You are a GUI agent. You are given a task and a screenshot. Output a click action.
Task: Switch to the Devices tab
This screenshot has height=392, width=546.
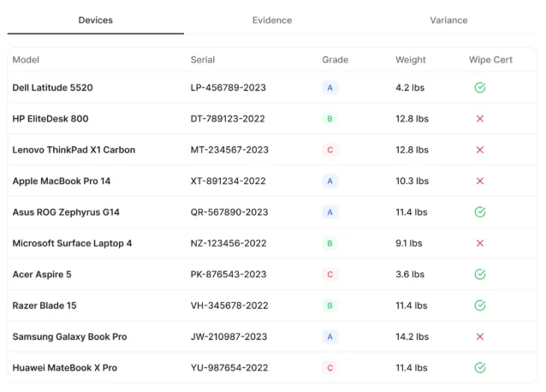click(x=95, y=21)
